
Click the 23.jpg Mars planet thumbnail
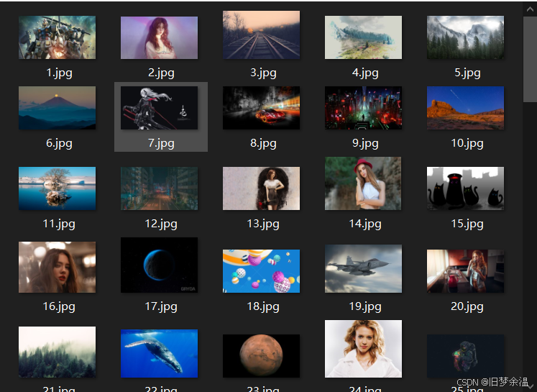point(261,355)
